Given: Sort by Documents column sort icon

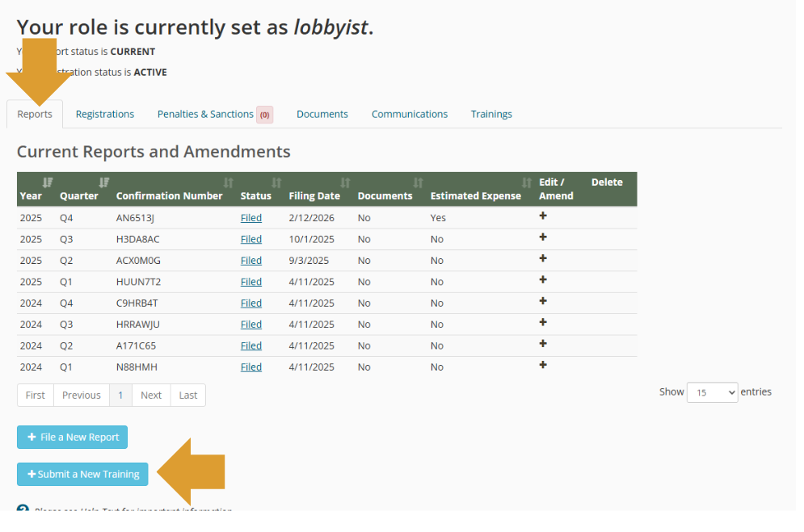Looking at the screenshot, I should [x=419, y=182].
